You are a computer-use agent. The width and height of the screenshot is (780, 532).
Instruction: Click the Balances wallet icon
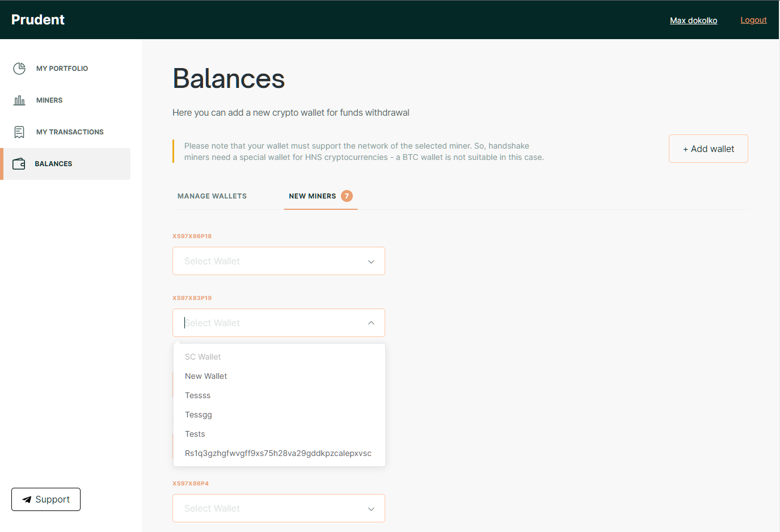(19, 164)
